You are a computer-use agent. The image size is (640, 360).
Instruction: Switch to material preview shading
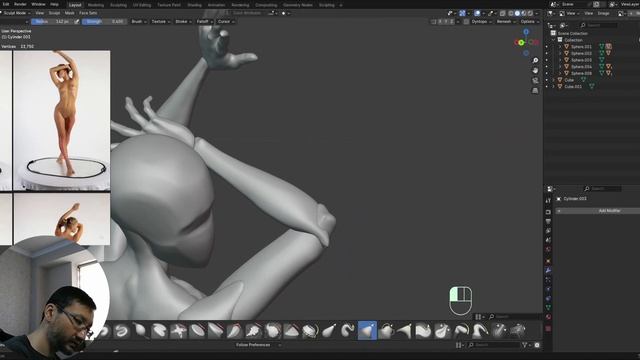524,13
